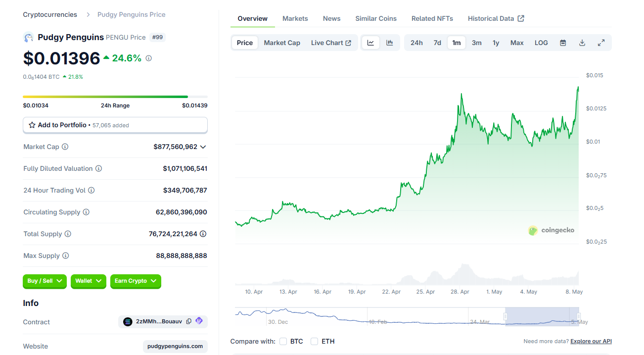Select the Price chart toggle
This screenshot has height=355, width=644.
point(245,43)
